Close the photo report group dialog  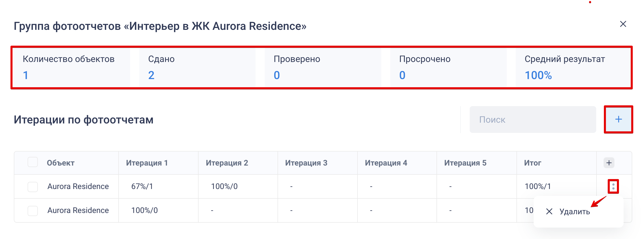tap(623, 24)
